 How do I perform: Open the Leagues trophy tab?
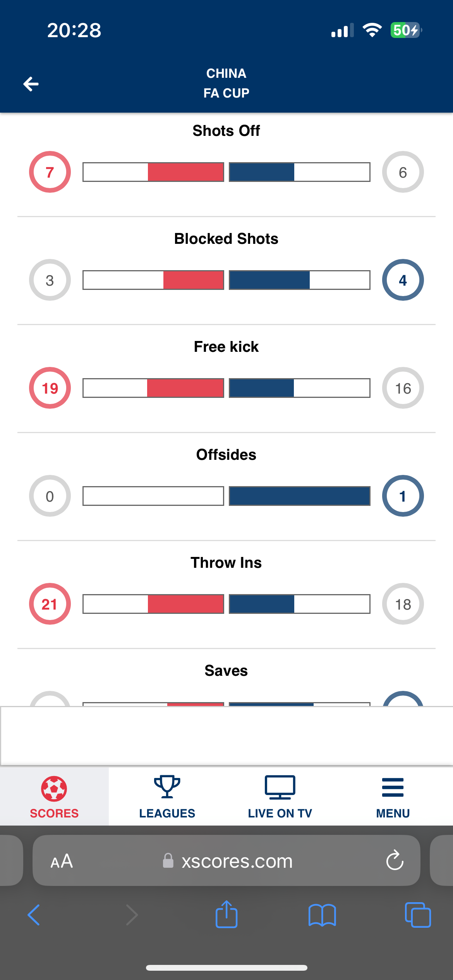pos(167,797)
